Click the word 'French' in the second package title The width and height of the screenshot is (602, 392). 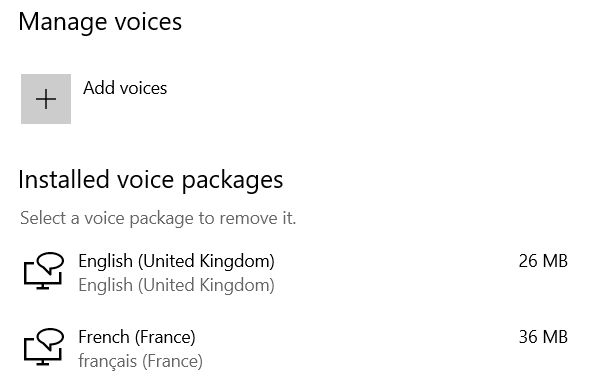pos(104,337)
